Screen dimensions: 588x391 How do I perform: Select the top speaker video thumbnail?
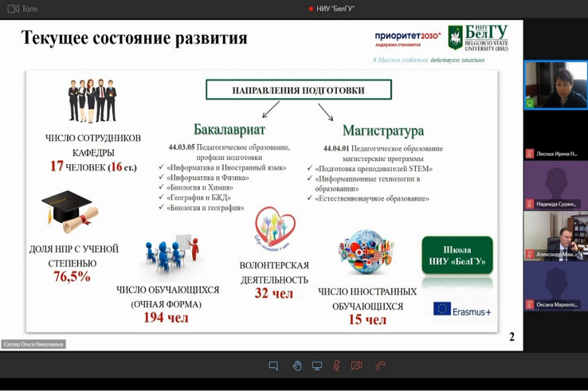[555, 84]
